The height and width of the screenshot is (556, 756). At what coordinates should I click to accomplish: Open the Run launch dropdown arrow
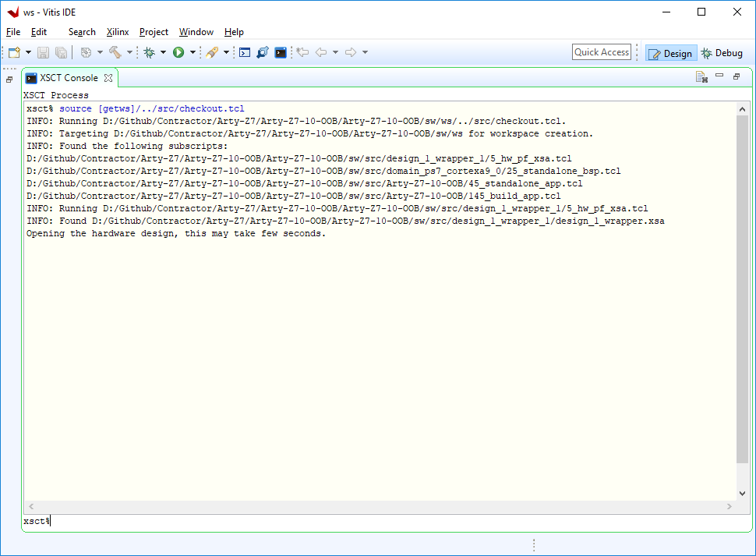pyautogui.click(x=193, y=52)
